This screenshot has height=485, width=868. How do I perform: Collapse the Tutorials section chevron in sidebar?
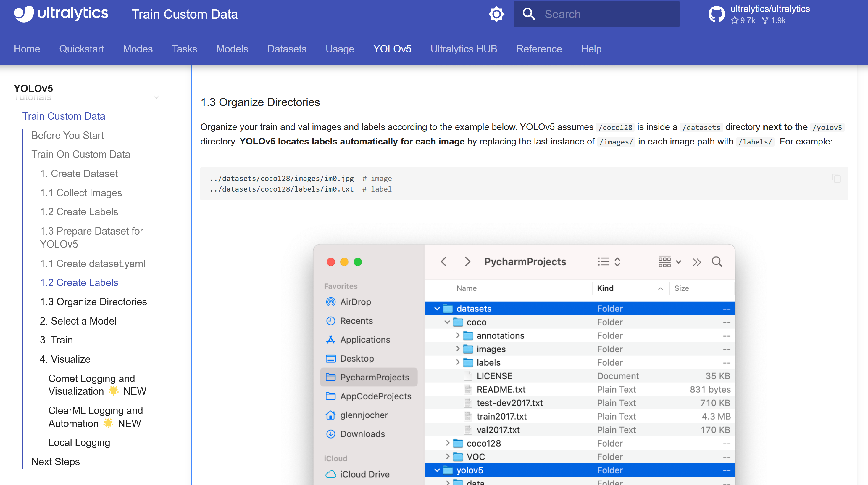point(156,97)
